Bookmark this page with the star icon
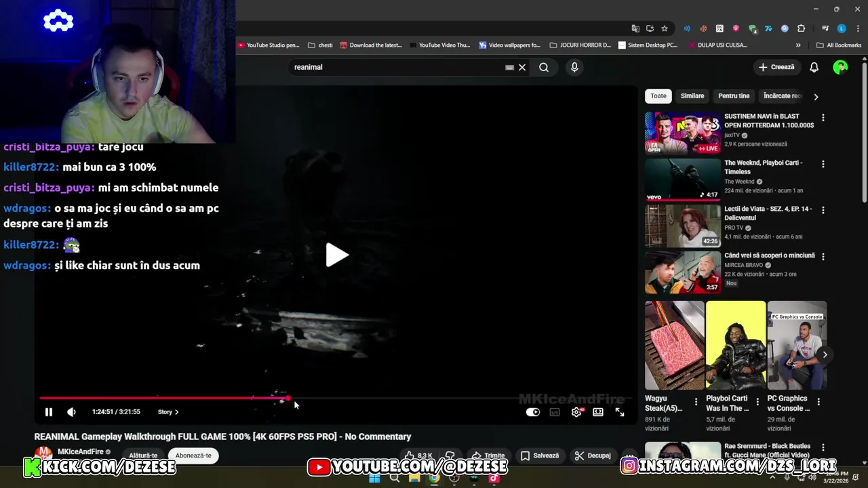 pyautogui.click(x=665, y=28)
